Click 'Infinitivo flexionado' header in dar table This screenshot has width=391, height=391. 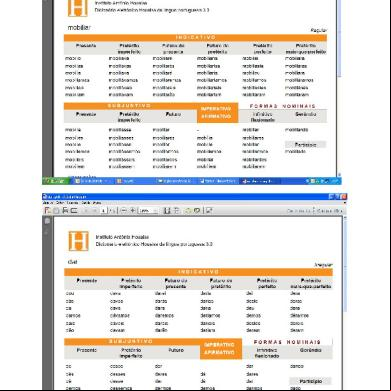(x=267, y=353)
